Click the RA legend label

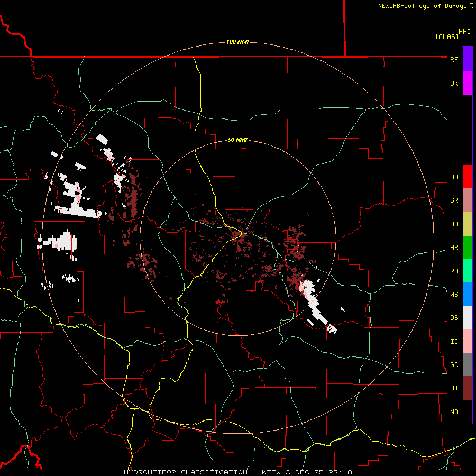coord(454,271)
